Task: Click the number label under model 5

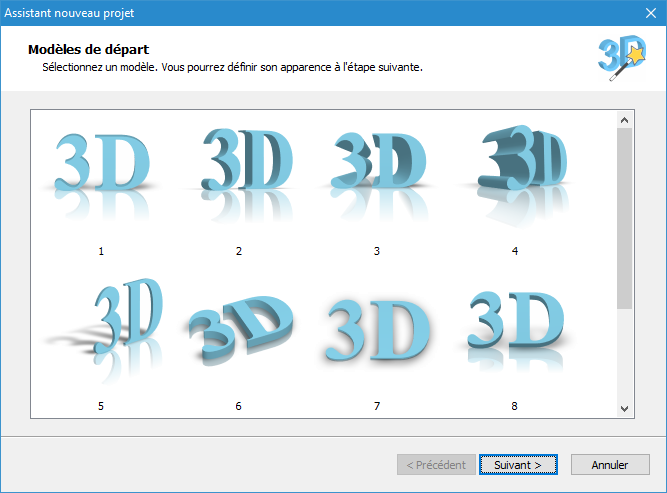Action: pos(101,406)
